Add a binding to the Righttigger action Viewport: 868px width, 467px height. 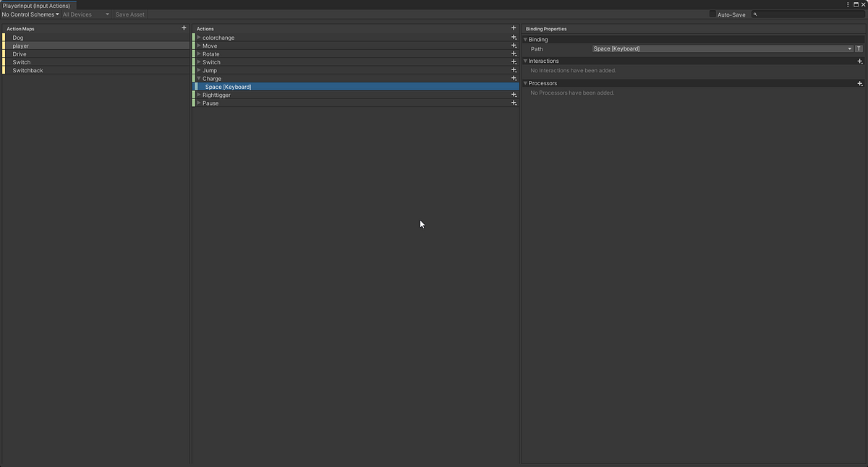click(x=514, y=95)
